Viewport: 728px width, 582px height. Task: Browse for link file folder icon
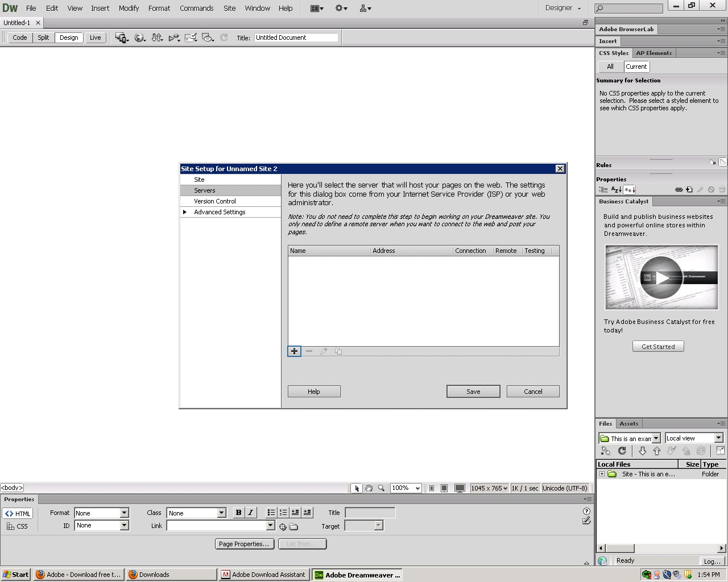tap(293, 527)
